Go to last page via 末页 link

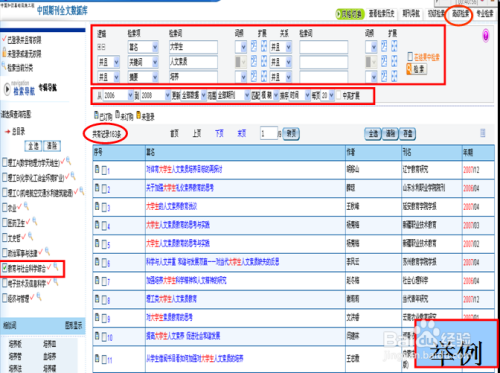pos(242,134)
